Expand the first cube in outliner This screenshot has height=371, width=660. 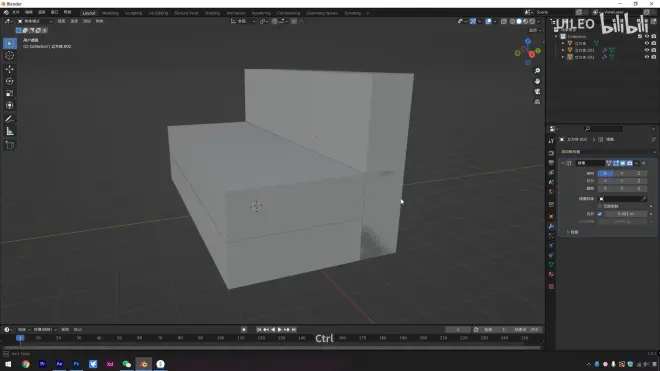pos(563,43)
